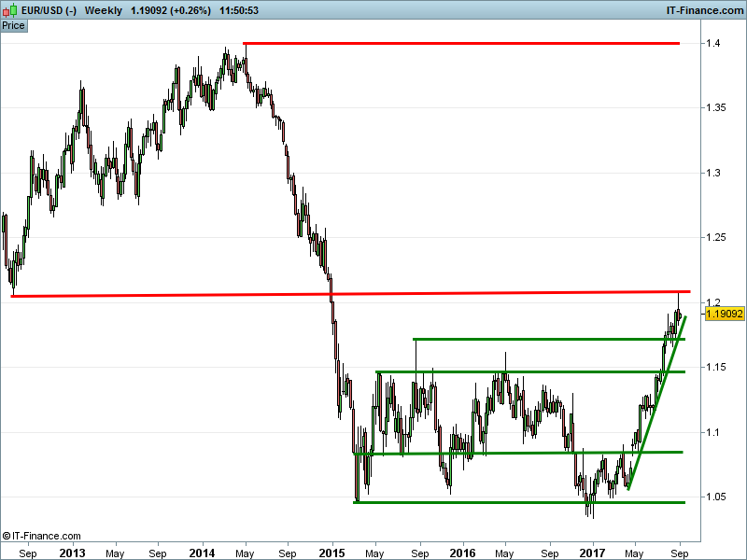
Task: Click the 1.35 price axis label
Action: [x=716, y=107]
